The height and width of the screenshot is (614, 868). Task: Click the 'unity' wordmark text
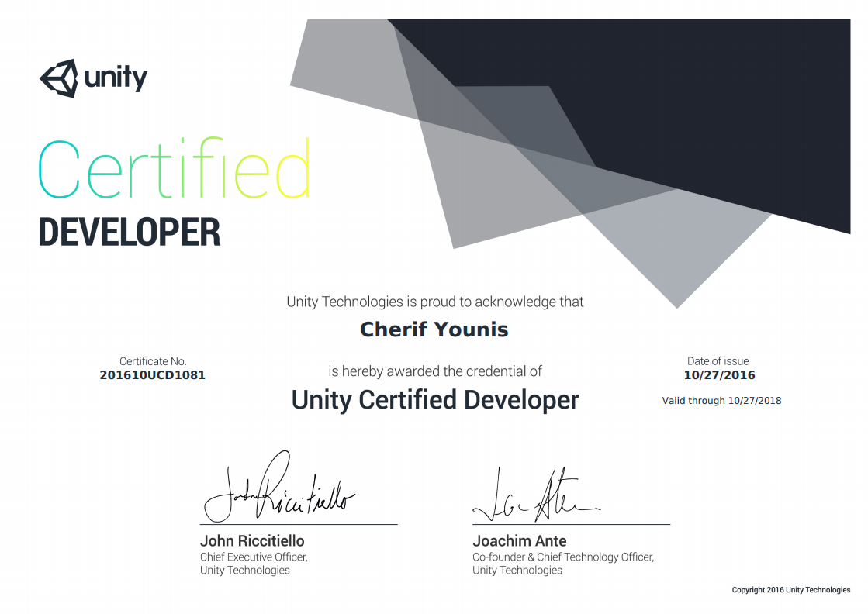[x=116, y=78]
